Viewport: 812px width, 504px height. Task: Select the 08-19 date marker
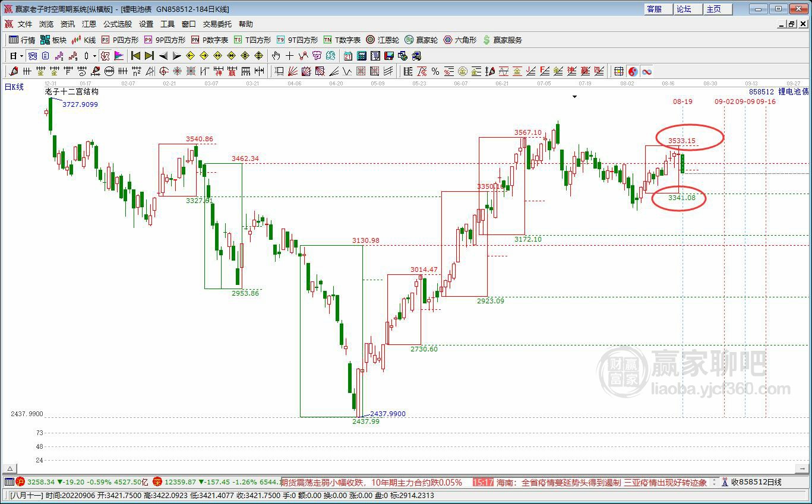click(x=683, y=102)
